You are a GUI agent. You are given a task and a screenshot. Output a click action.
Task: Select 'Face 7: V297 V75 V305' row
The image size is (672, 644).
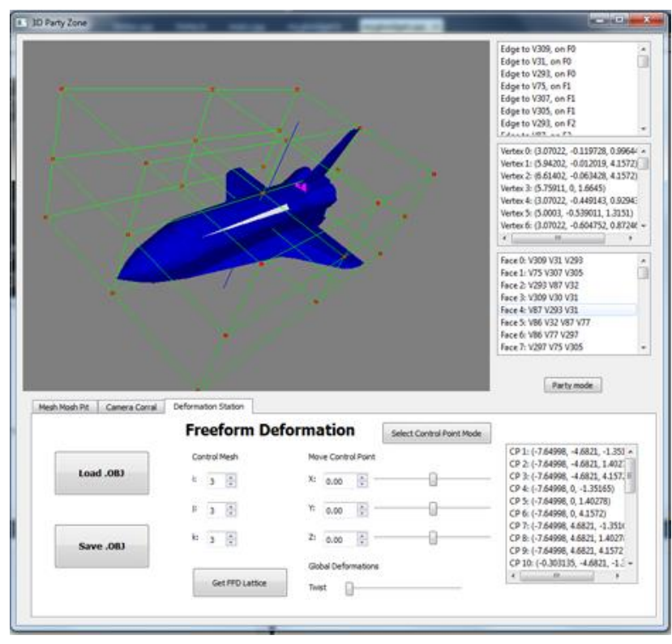pyautogui.click(x=568, y=347)
